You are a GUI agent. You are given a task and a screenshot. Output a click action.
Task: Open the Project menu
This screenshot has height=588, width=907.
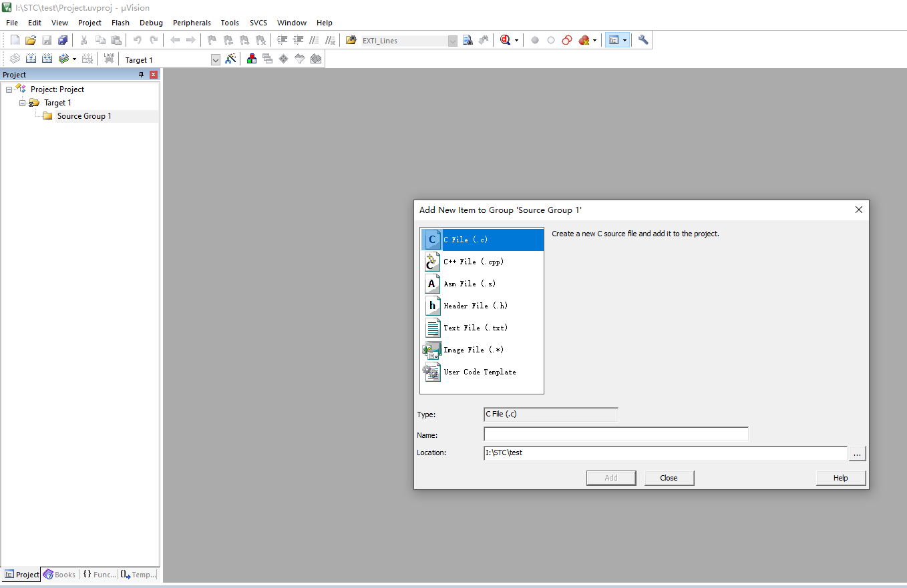coord(90,23)
